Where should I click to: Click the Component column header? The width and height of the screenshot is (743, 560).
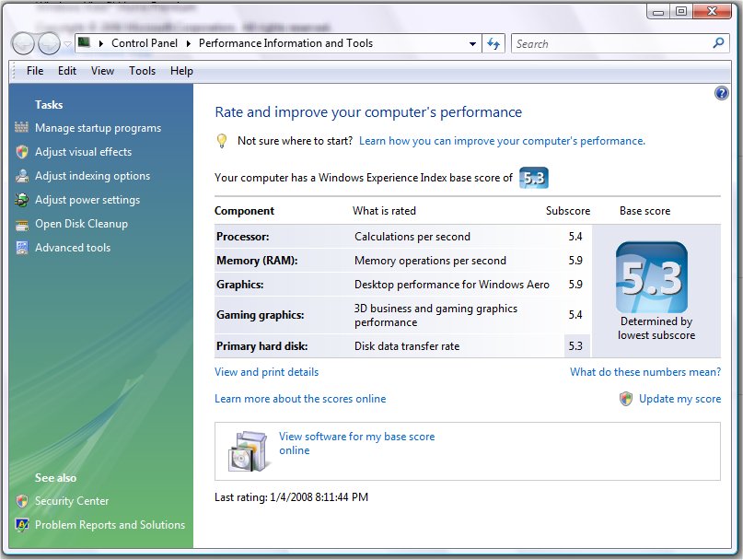pos(244,211)
